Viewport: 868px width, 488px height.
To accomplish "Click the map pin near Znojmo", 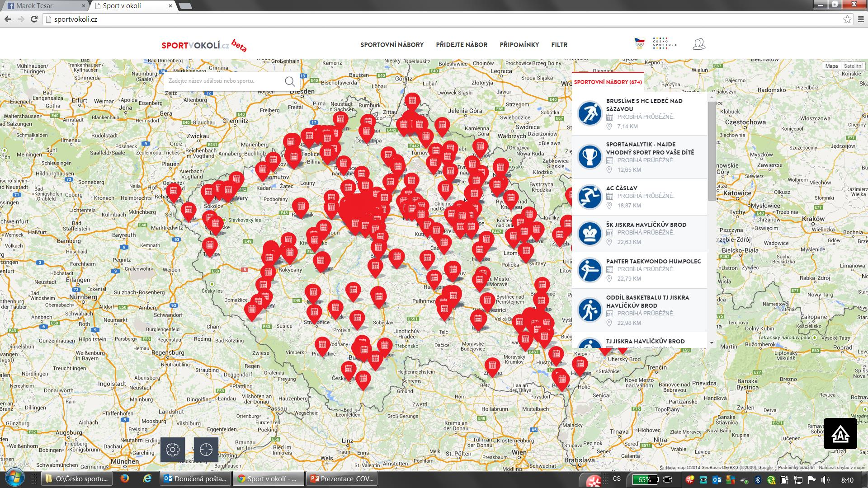I will (x=492, y=366).
